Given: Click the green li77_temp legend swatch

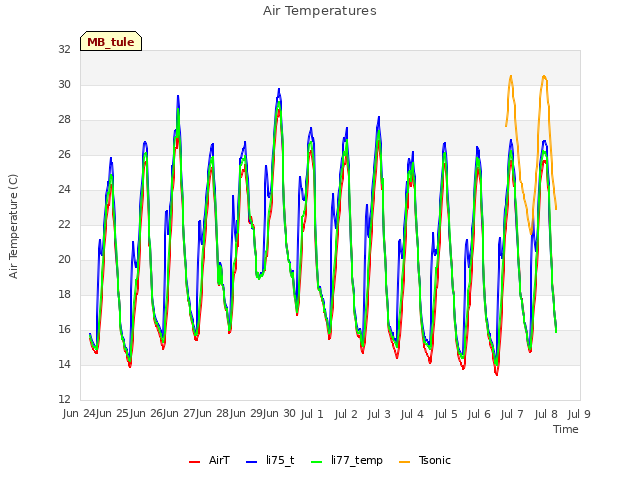Looking at the screenshot, I should [317, 462].
